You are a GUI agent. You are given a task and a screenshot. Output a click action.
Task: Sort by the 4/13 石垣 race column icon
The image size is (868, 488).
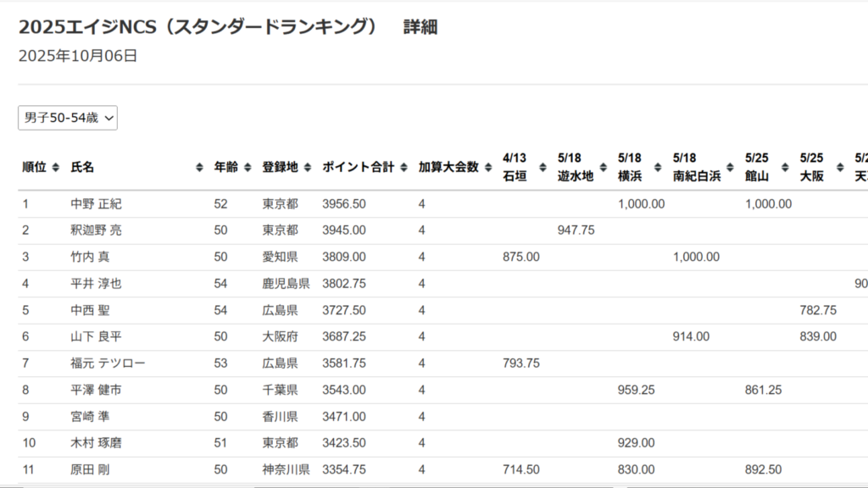542,168
